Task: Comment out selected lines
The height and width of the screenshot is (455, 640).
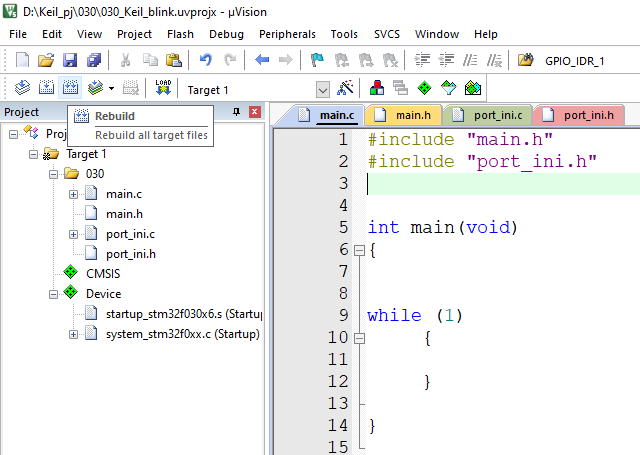Action: tap(470, 60)
